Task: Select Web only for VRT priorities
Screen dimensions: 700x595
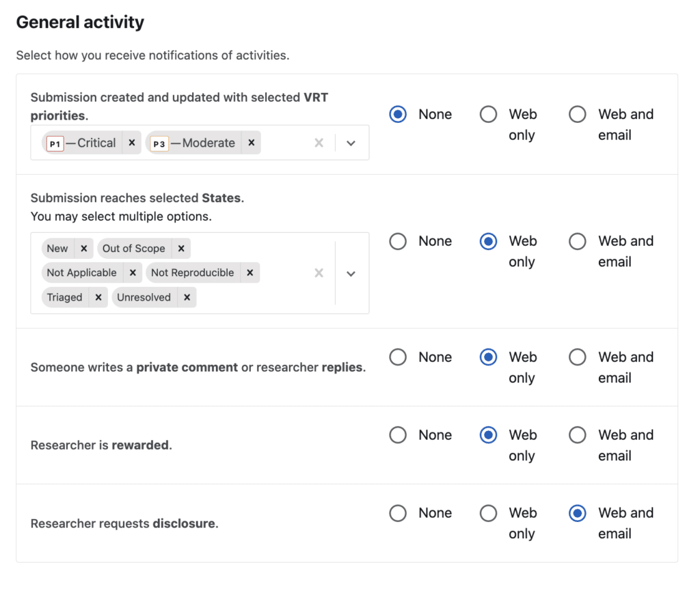Action: pos(488,114)
